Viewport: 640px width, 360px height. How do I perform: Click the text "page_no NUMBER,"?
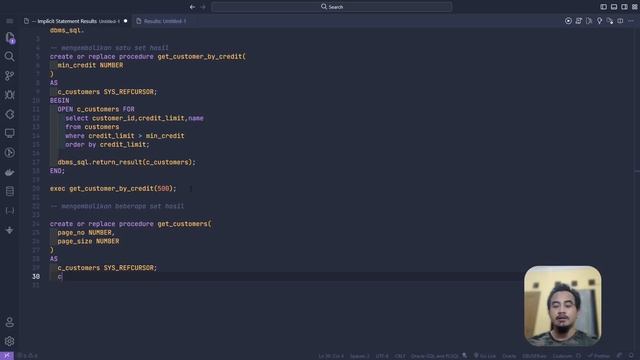86,233
